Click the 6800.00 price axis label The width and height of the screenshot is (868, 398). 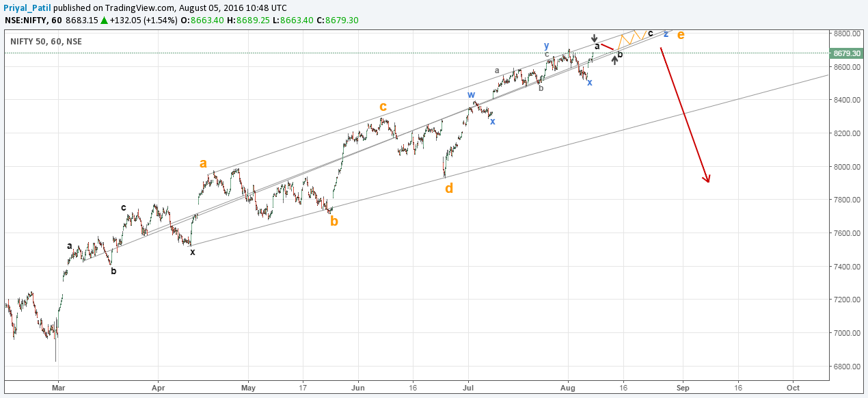click(847, 367)
